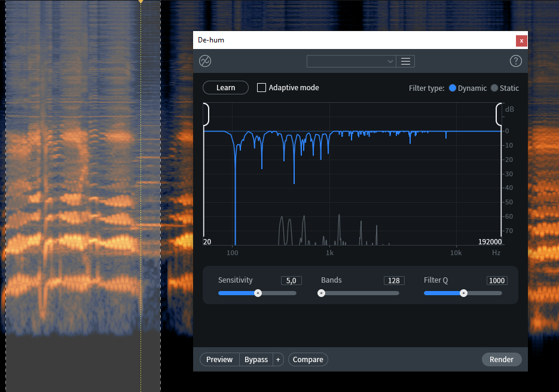559x392 pixels.
Task: Enable the Adaptive mode checkbox
Action: coord(261,88)
